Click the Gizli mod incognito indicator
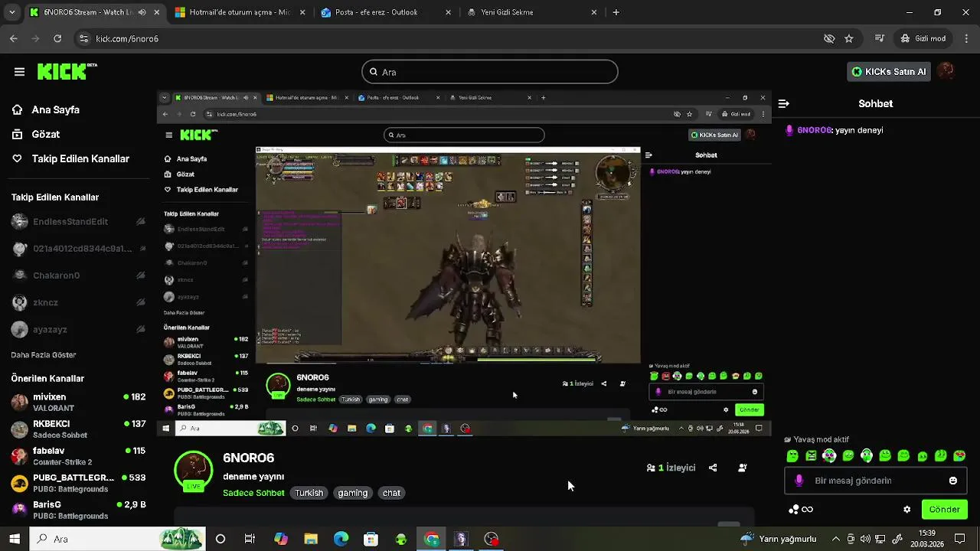The height and width of the screenshot is (551, 980). pyautogui.click(x=923, y=38)
